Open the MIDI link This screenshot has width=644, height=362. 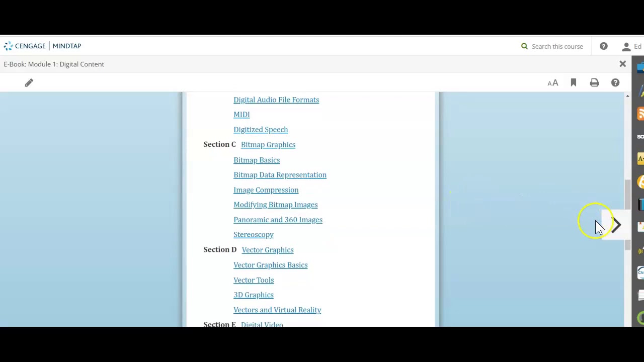click(x=242, y=115)
